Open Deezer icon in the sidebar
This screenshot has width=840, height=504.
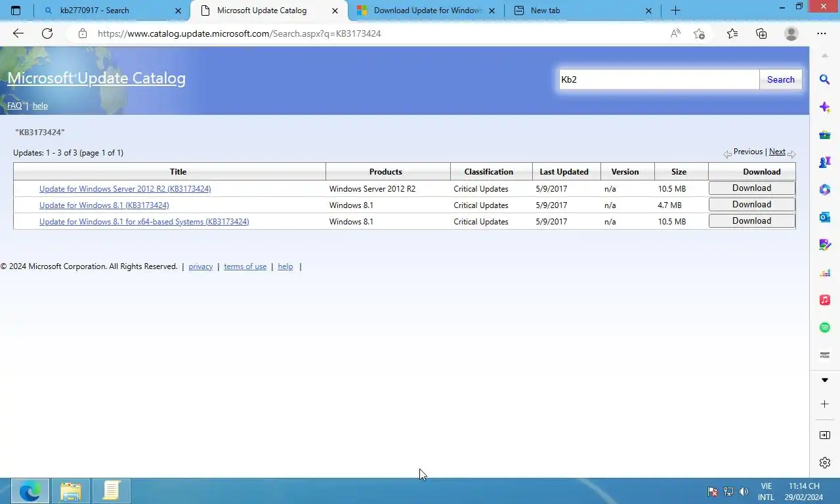tap(825, 272)
